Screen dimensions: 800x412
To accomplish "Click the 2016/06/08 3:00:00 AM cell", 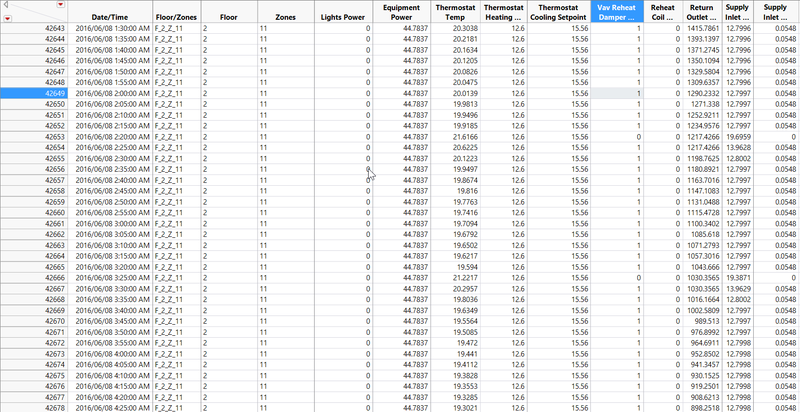I will point(112,223).
